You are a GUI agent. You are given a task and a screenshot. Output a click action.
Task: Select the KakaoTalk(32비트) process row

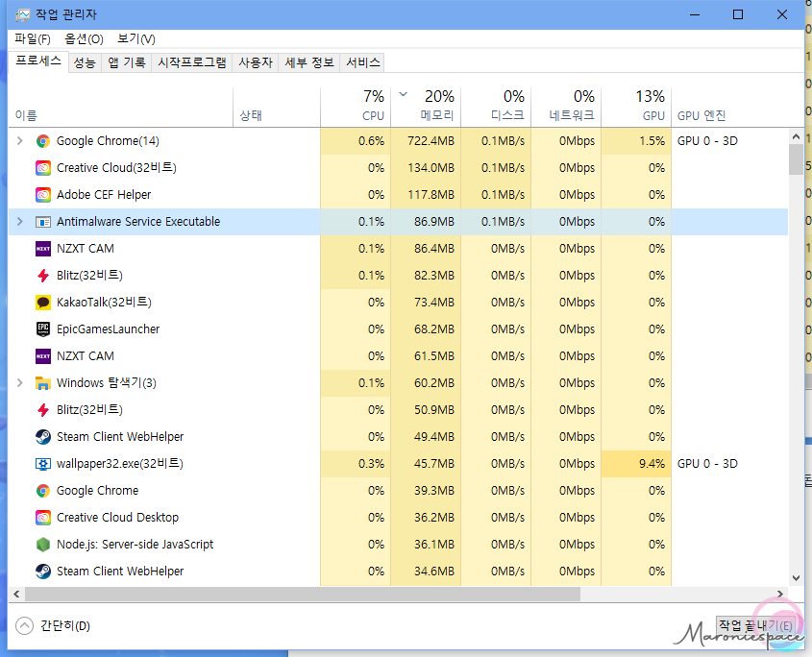pos(398,303)
